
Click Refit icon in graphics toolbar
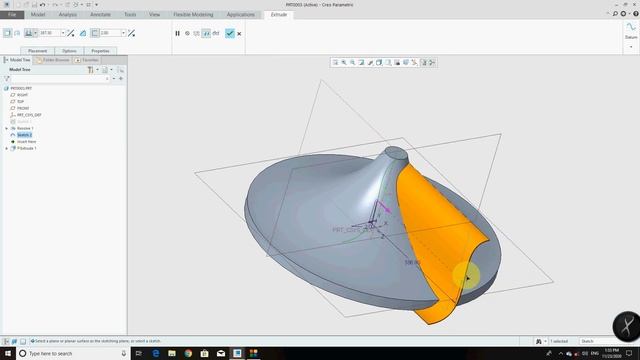click(x=335, y=62)
